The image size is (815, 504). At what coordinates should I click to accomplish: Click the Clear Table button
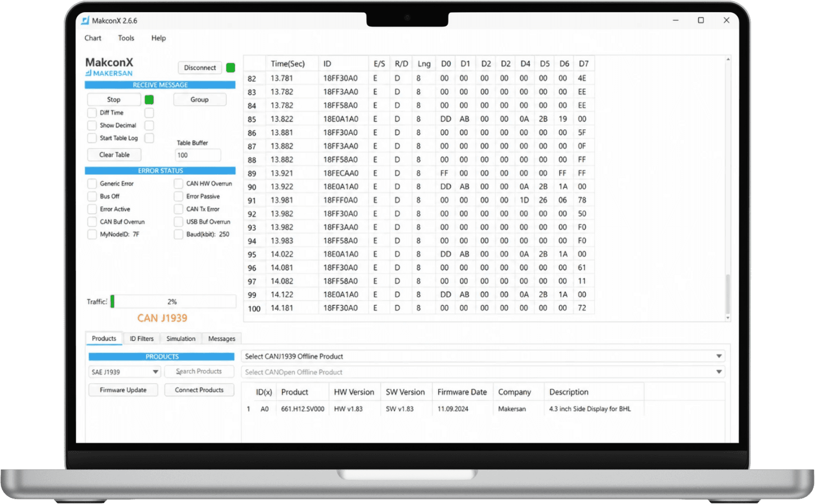114,155
